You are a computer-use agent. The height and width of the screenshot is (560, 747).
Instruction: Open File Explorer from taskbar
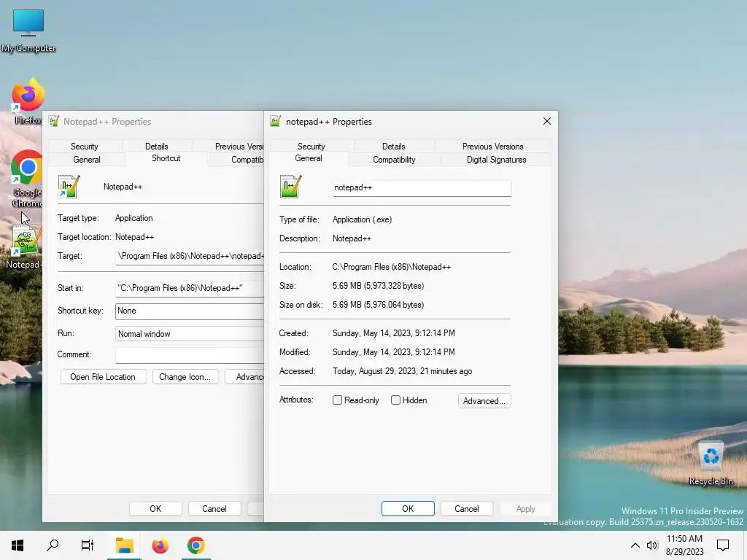pyautogui.click(x=124, y=545)
